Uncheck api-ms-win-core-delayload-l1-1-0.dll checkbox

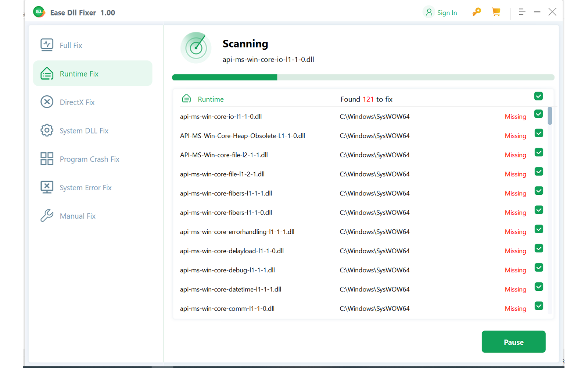click(539, 248)
